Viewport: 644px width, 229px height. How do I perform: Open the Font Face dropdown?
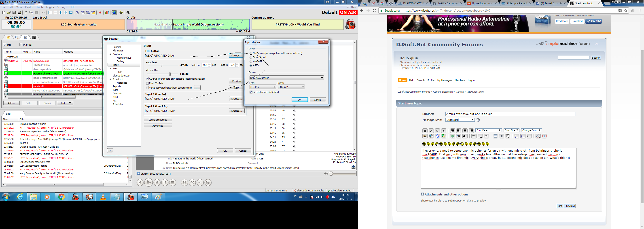click(489, 130)
